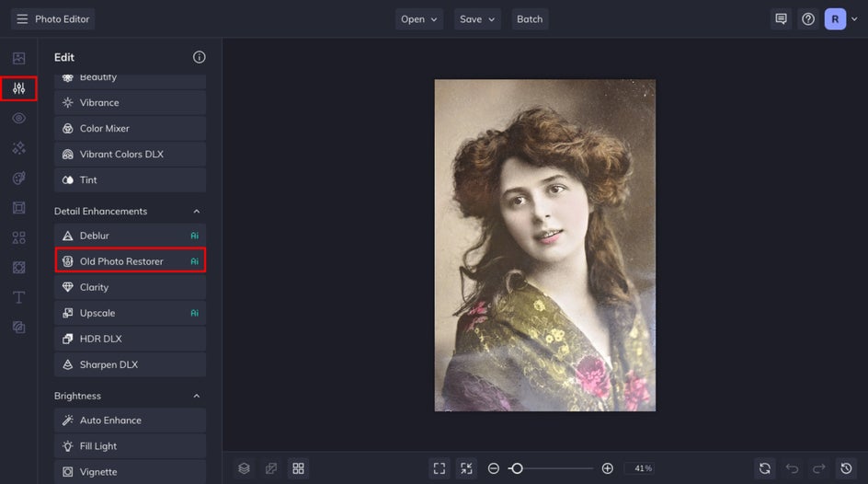The width and height of the screenshot is (868, 484).
Task: Select the Vignette tool
Action: point(130,472)
